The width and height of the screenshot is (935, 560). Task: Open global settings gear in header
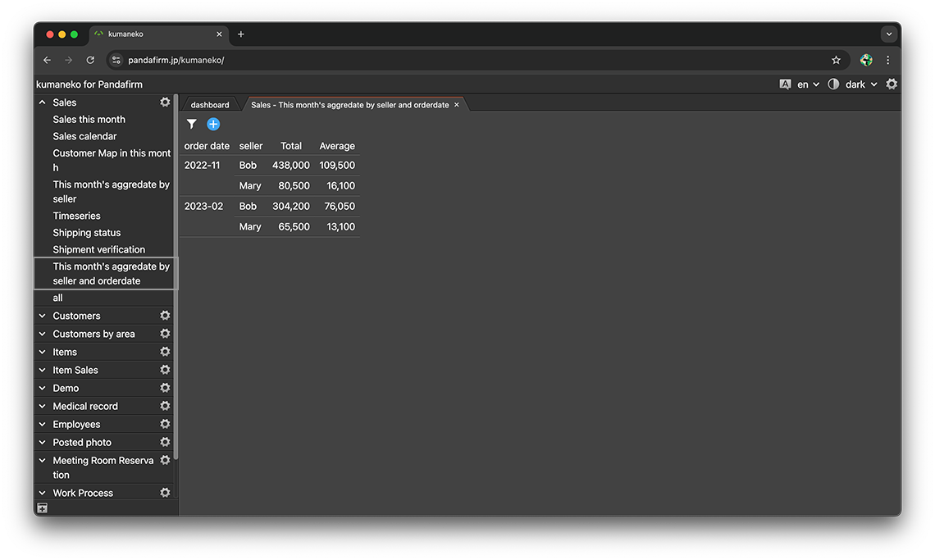(x=892, y=84)
